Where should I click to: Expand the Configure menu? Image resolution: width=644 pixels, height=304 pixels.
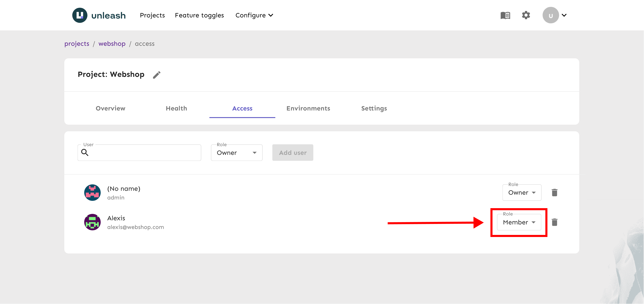(254, 15)
